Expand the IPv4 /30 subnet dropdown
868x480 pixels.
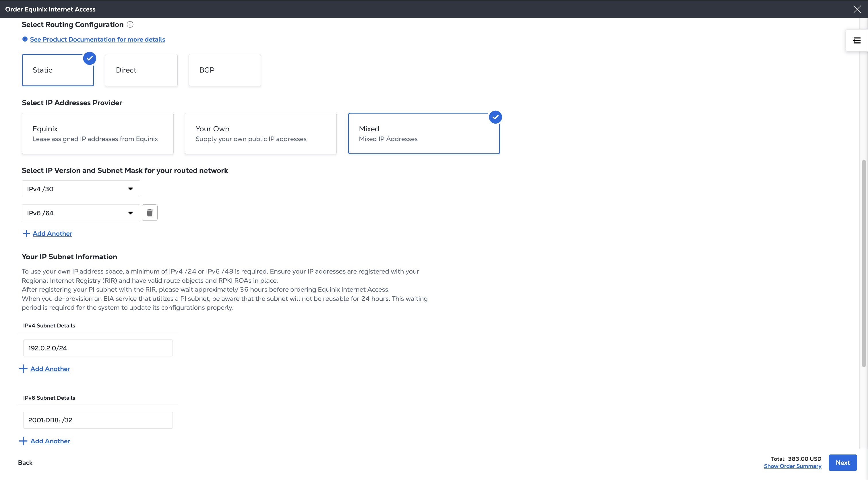coord(81,189)
